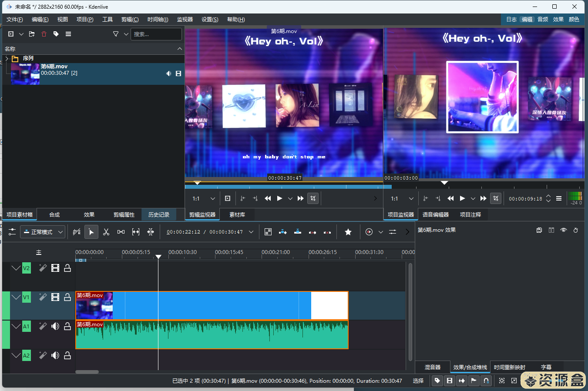
Task: Delete selected clip with trash icon
Action: [44, 34]
